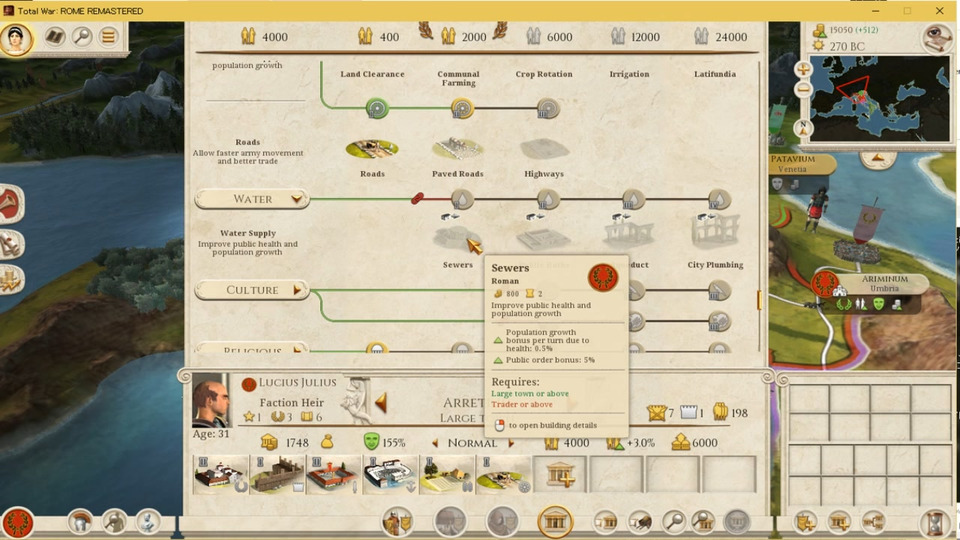Select the governor's residence building slot
The width and height of the screenshot is (960, 540).
tap(220, 474)
